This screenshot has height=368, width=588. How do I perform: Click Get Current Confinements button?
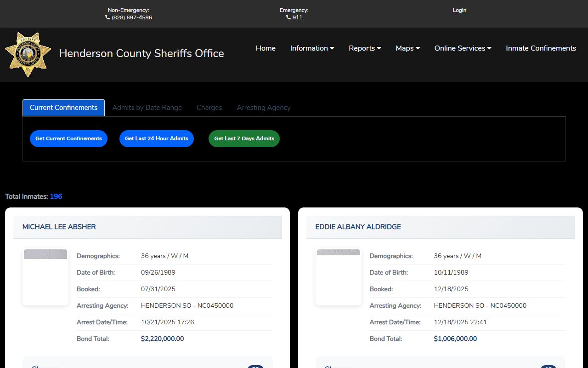68,138
